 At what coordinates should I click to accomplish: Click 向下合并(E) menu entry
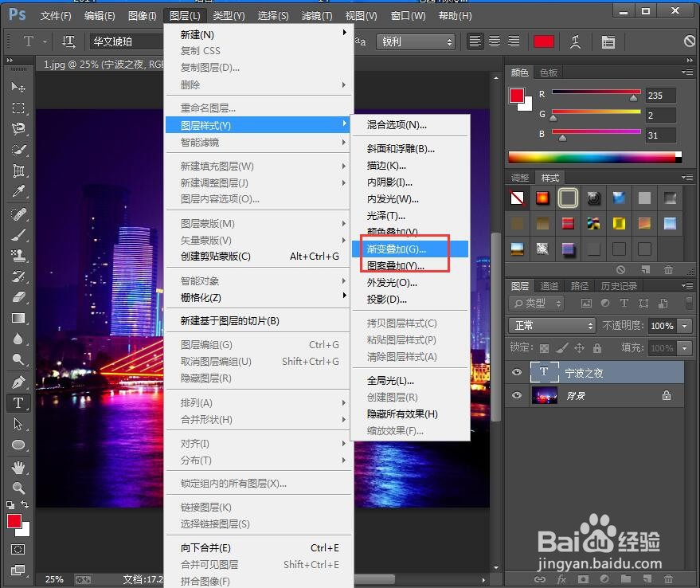[x=259, y=548]
